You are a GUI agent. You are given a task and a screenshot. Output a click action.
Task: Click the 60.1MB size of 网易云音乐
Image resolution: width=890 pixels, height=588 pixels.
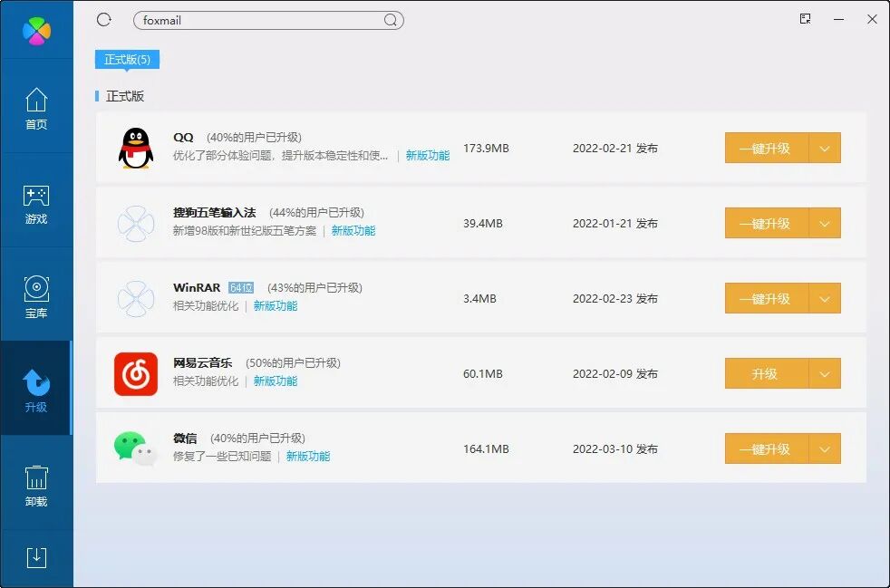click(483, 373)
